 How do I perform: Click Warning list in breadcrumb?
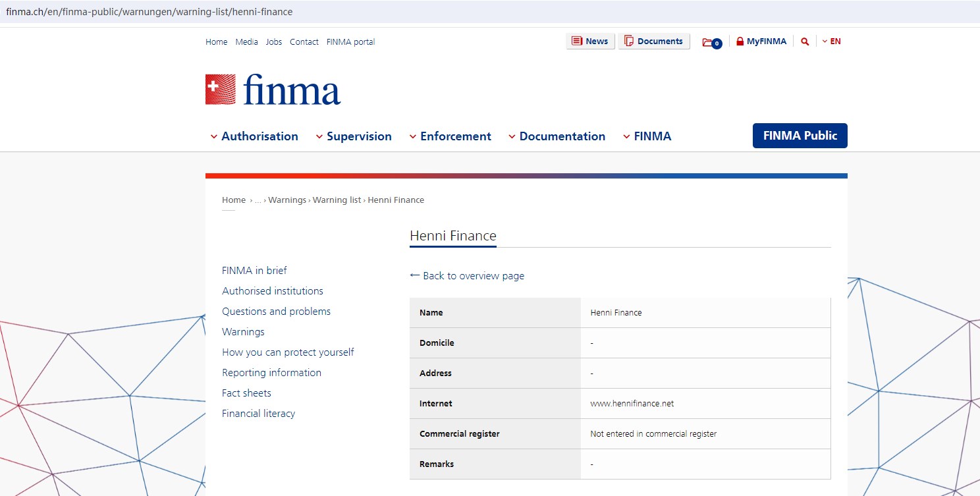[337, 200]
